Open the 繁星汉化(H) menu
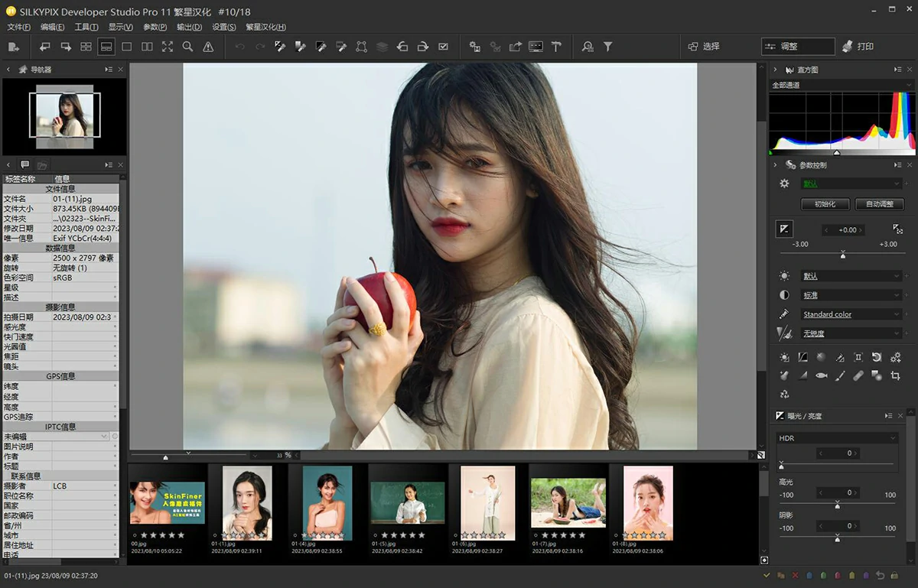This screenshot has height=588, width=918. pyautogui.click(x=265, y=27)
